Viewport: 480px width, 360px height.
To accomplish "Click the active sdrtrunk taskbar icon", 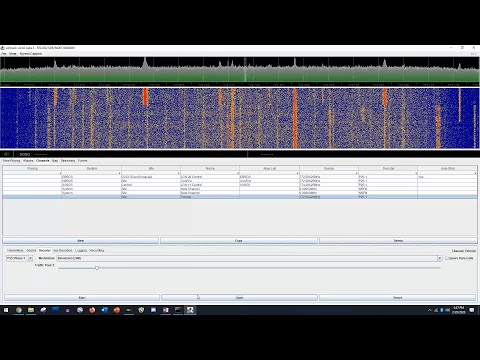I will (x=190, y=310).
